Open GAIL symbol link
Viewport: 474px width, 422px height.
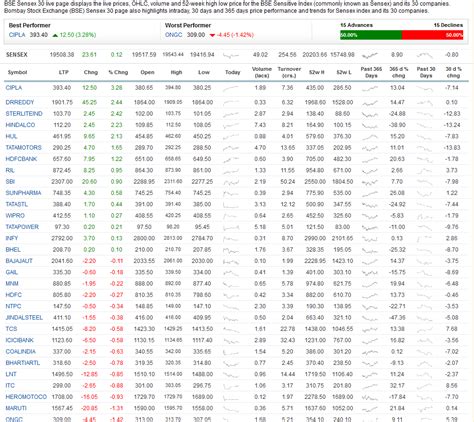12,272
